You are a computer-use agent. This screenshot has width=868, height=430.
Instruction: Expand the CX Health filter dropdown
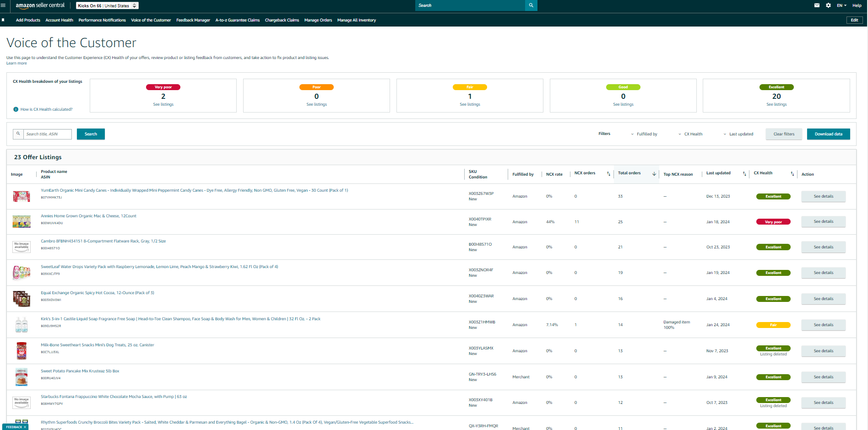690,134
